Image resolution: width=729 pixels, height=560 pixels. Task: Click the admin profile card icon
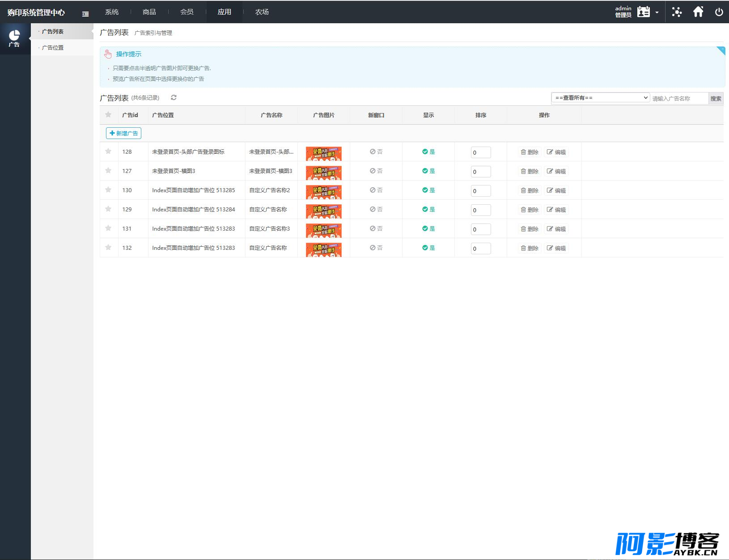coord(644,12)
